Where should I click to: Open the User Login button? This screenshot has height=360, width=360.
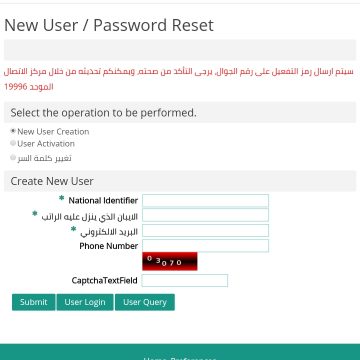click(85, 302)
